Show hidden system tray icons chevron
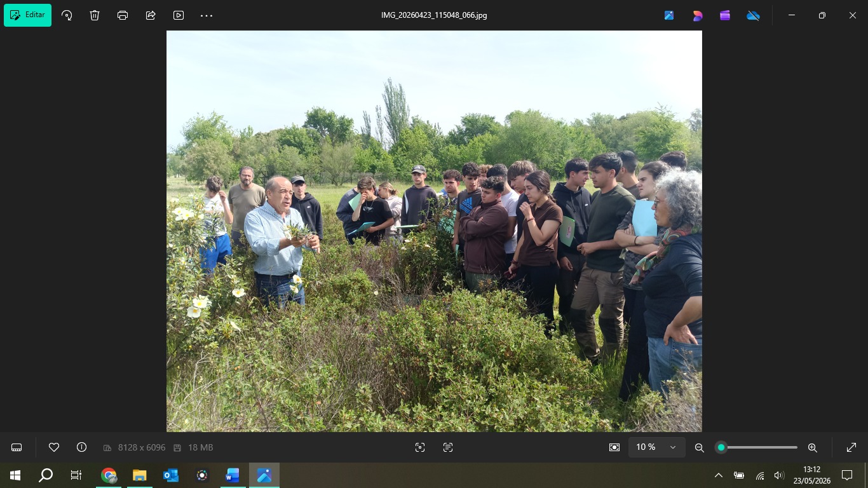This screenshot has height=488, width=868. (719, 475)
